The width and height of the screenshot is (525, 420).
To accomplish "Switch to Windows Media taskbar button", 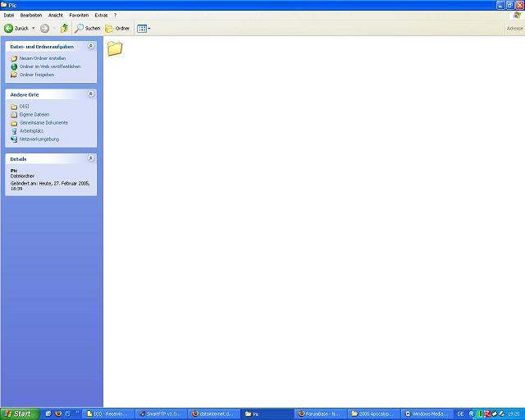I will click(x=427, y=414).
